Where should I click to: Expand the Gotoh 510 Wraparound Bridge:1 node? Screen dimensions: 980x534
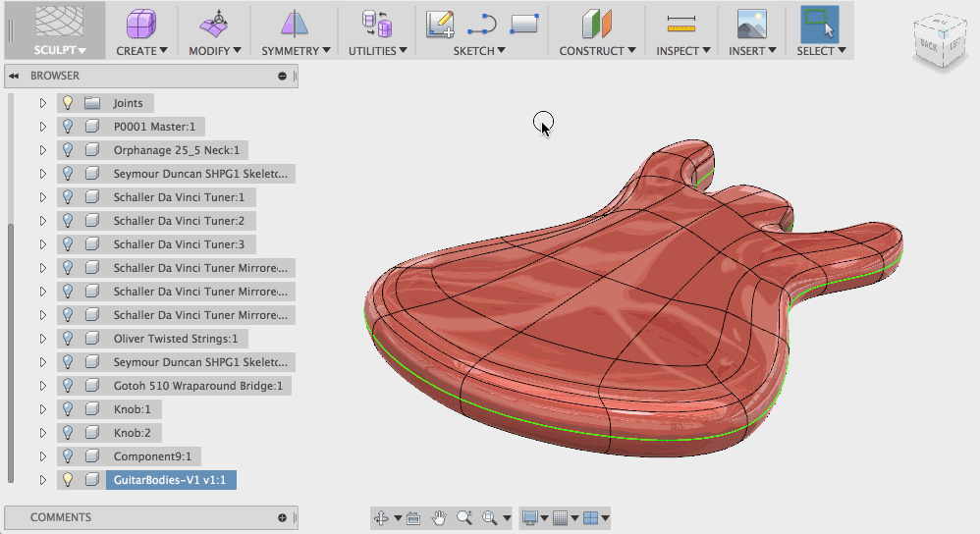[42, 386]
